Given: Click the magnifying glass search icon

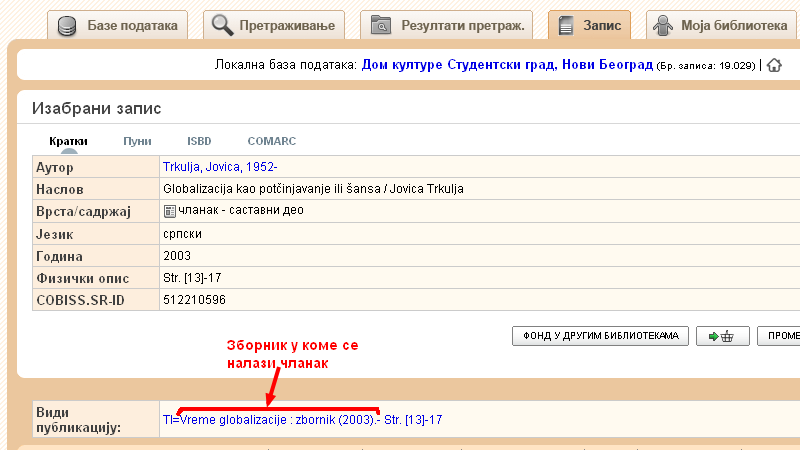Looking at the screenshot, I should (x=222, y=25).
